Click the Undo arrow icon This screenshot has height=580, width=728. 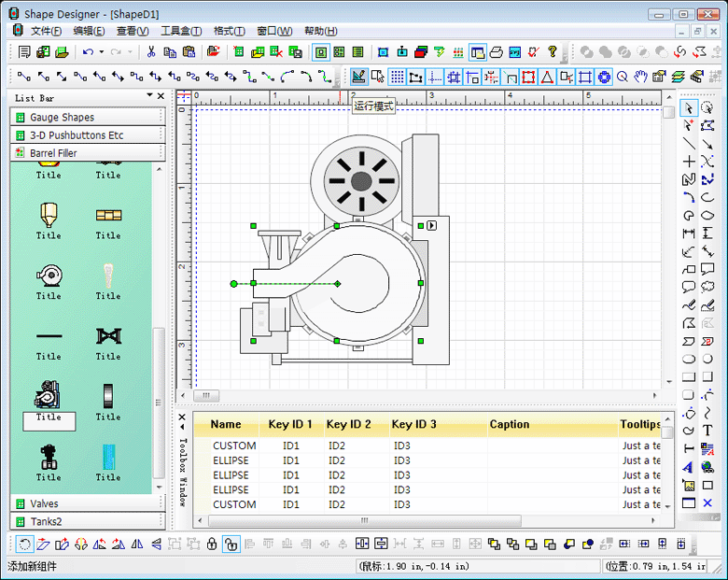point(88,52)
